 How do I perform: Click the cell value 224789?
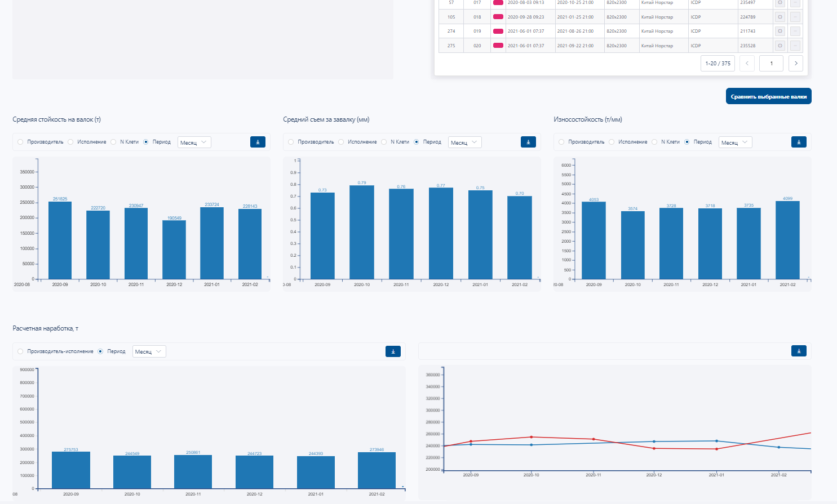748,17
